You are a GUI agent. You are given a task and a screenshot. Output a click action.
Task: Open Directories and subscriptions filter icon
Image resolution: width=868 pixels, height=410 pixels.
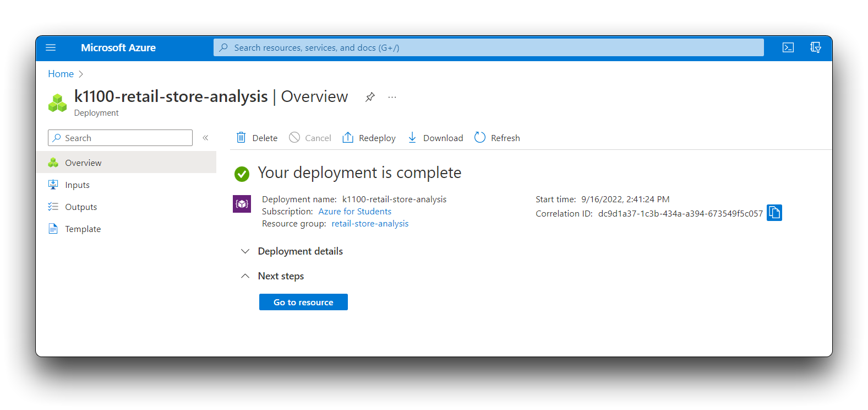816,47
